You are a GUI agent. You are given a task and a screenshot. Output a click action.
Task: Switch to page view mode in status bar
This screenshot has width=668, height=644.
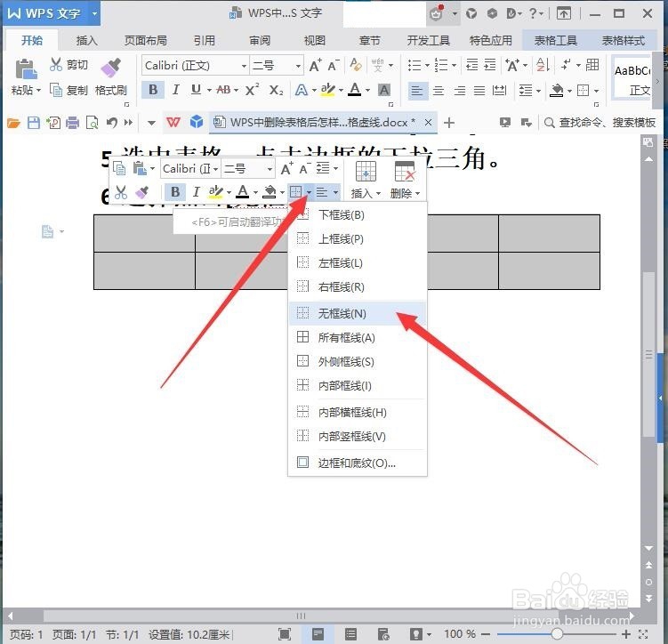pos(318,634)
